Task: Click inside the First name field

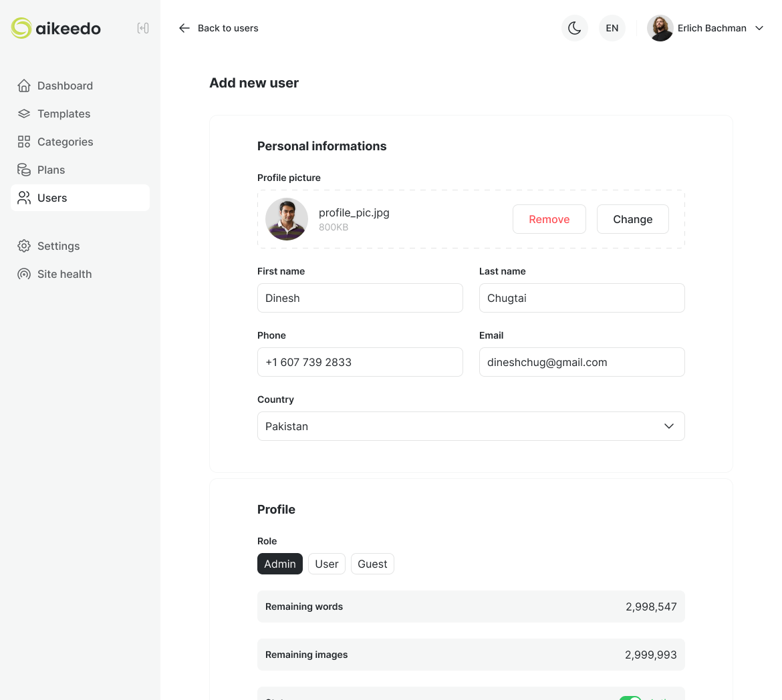Action: (360, 298)
